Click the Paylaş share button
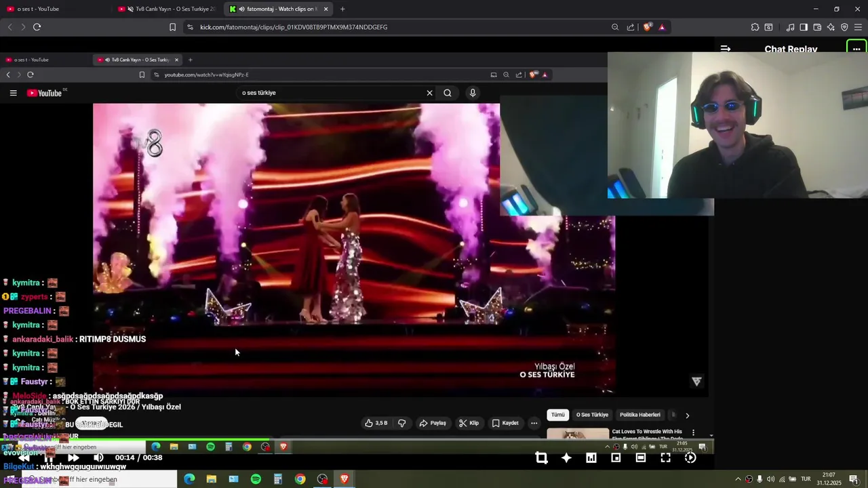868x488 pixels. point(433,423)
